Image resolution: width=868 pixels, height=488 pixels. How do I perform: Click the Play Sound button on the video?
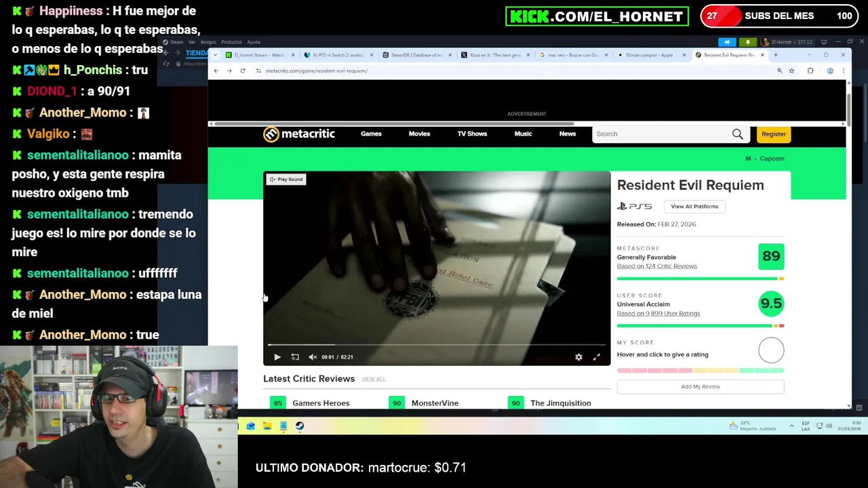pyautogui.click(x=286, y=180)
